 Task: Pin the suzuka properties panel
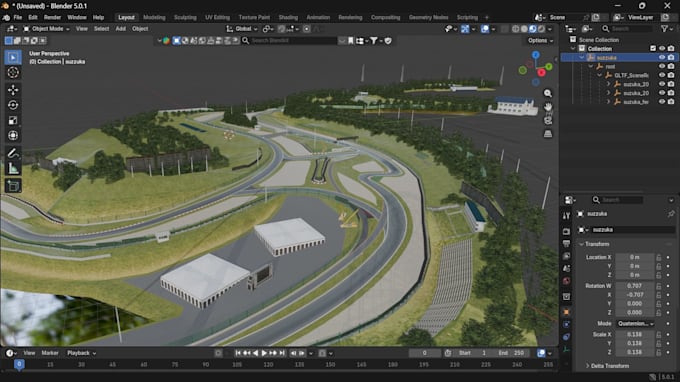pyautogui.click(x=671, y=214)
